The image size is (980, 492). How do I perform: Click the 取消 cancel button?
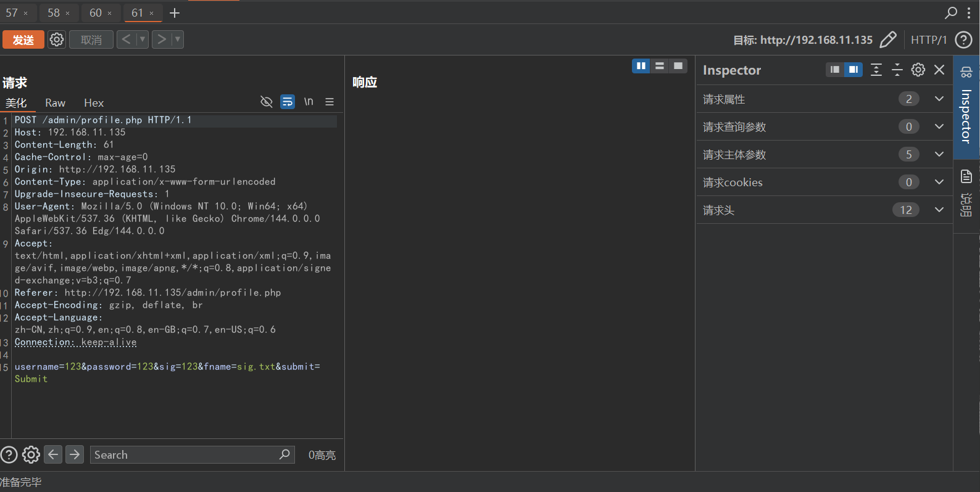[x=91, y=39]
